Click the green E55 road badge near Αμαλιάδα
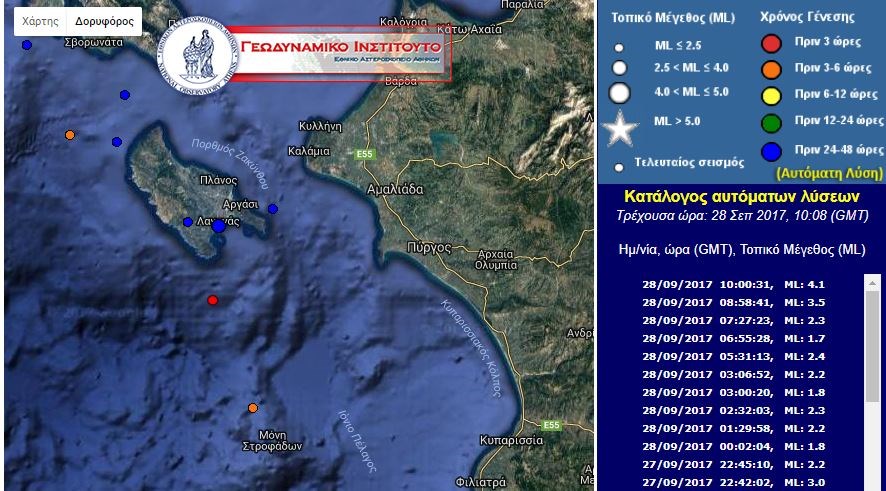886x491 pixels. [363, 154]
